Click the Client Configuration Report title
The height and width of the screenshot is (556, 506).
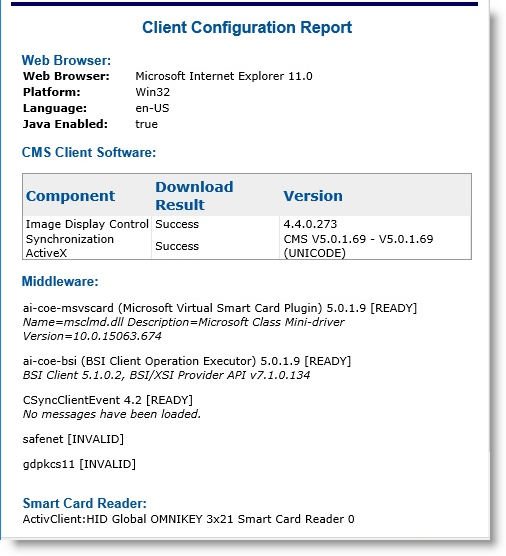[x=247, y=27]
